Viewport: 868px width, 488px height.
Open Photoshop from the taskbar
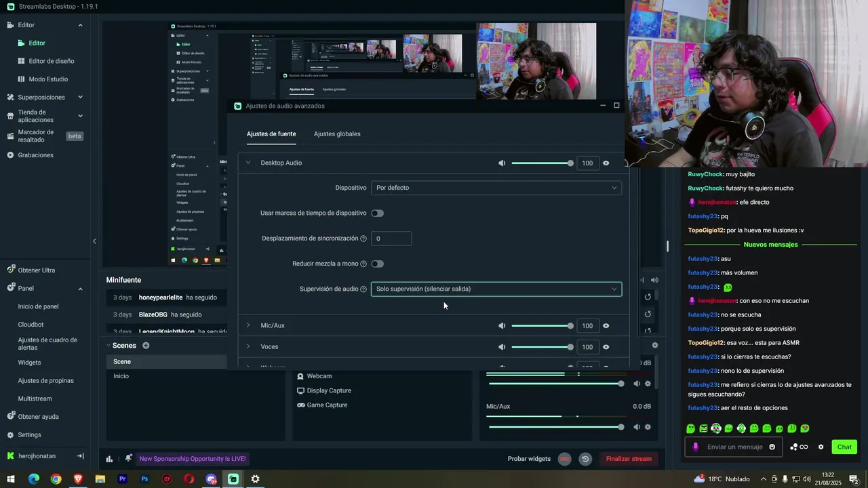144,479
